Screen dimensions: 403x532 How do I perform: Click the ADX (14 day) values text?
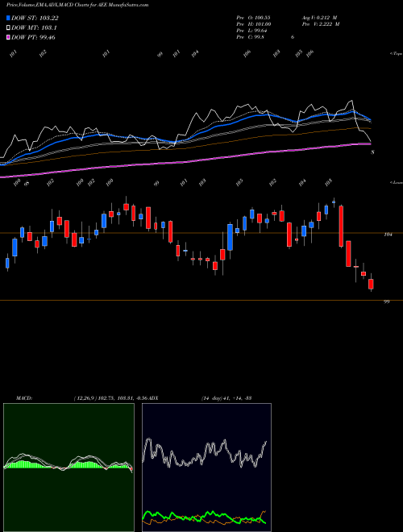[x=226, y=398]
